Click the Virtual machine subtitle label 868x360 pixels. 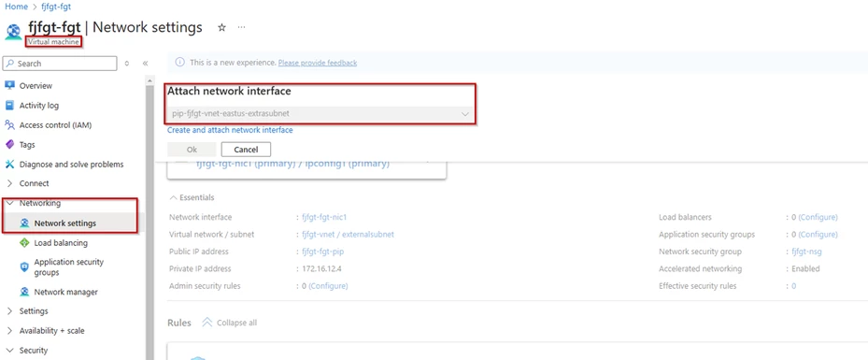[53, 41]
